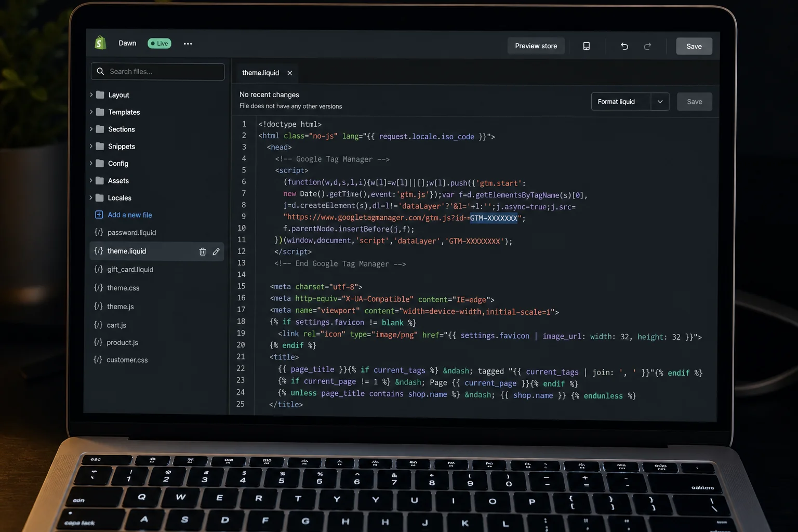This screenshot has width=798, height=532.
Task: Click the code icon beside cart.js
Action: pyautogui.click(x=98, y=325)
